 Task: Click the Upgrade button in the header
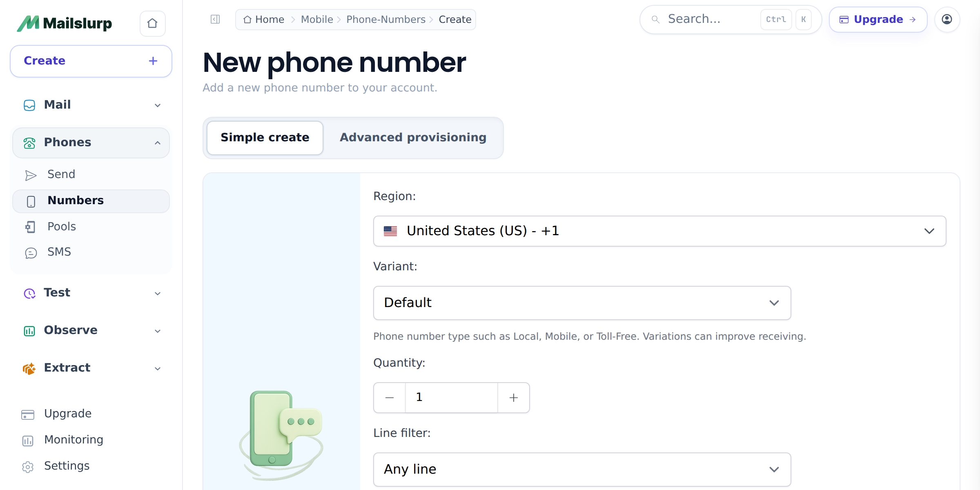point(878,19)
